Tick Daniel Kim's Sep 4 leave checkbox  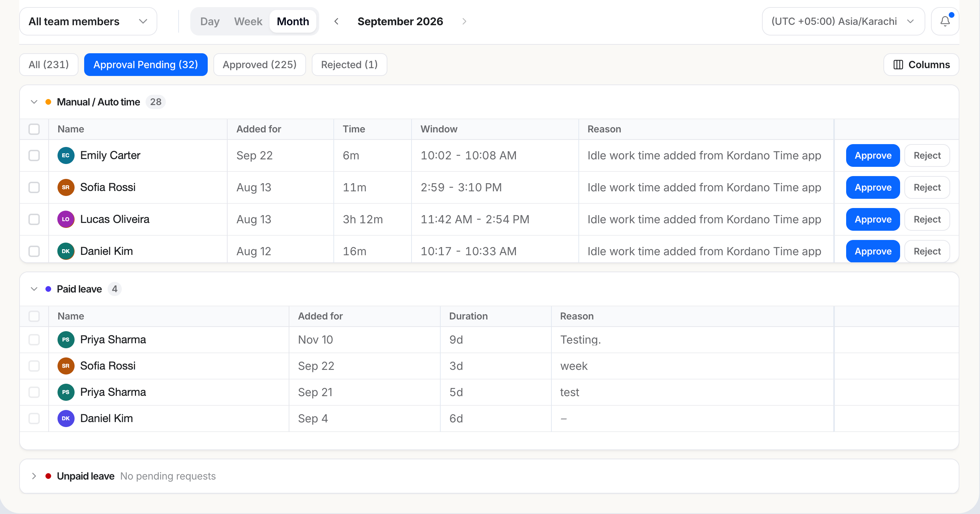point(34,418)
